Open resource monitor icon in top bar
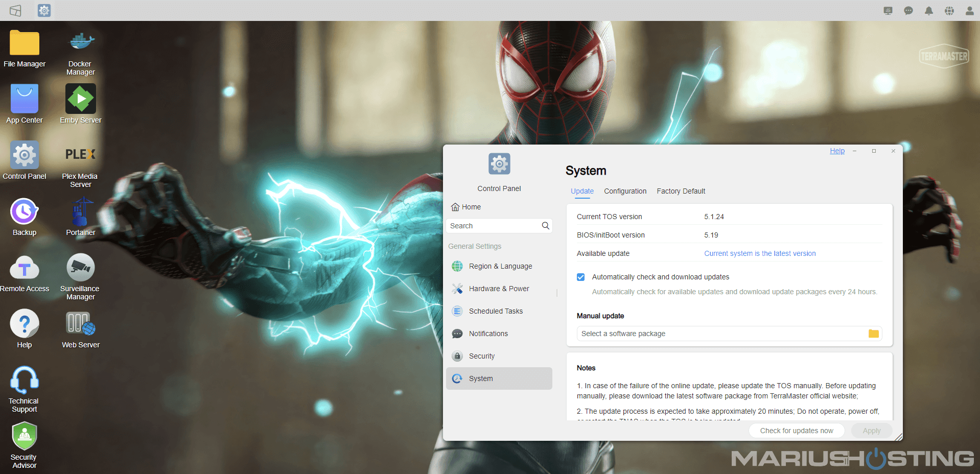The image size is (980, 474). click(888, 11)
